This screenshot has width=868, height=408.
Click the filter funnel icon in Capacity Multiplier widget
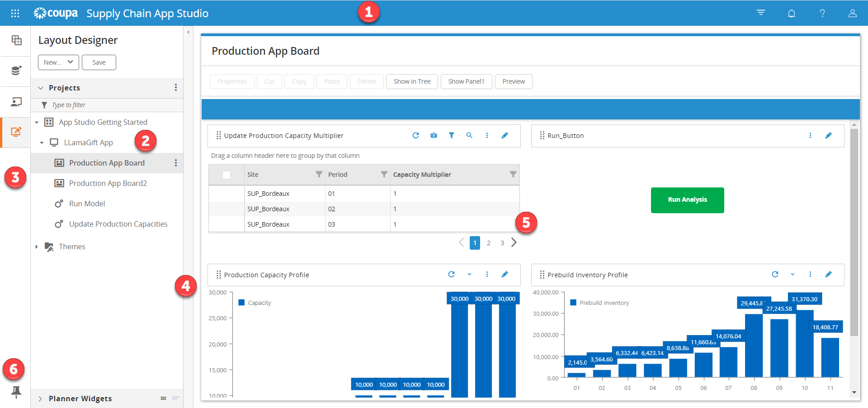click(451, 135)
